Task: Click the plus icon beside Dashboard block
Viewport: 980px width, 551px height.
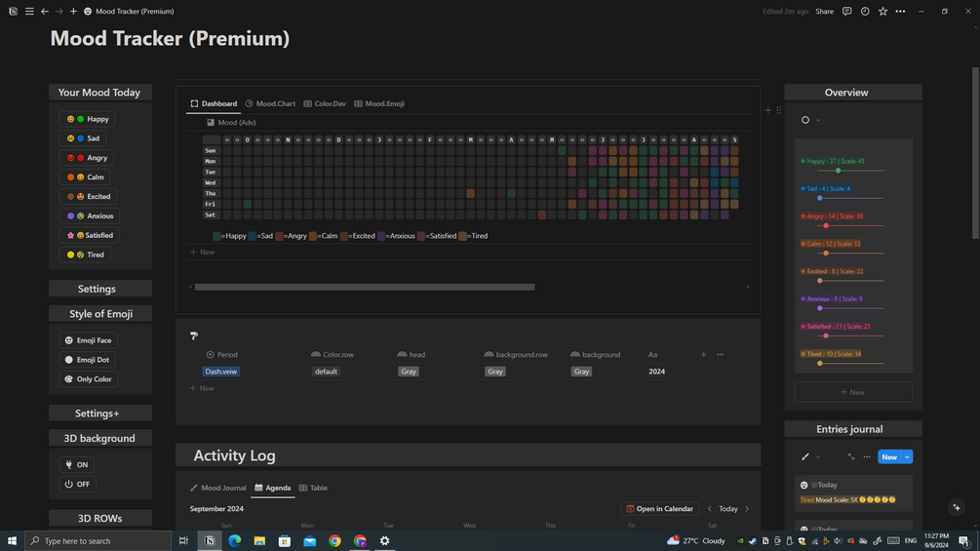Action: [x=768, y=110]
